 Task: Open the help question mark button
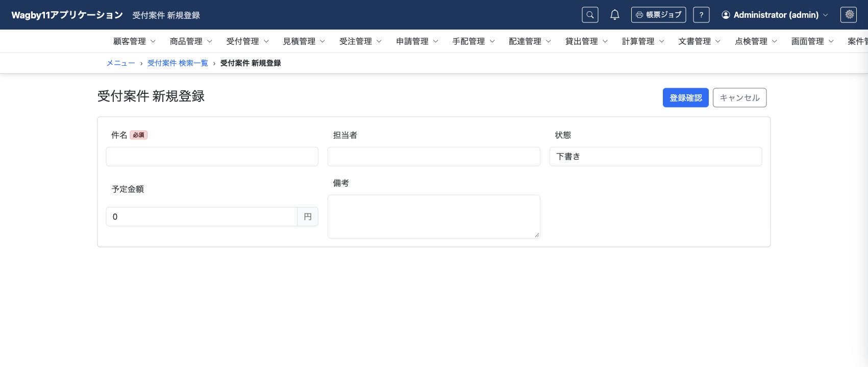click(x=701, y=15)
